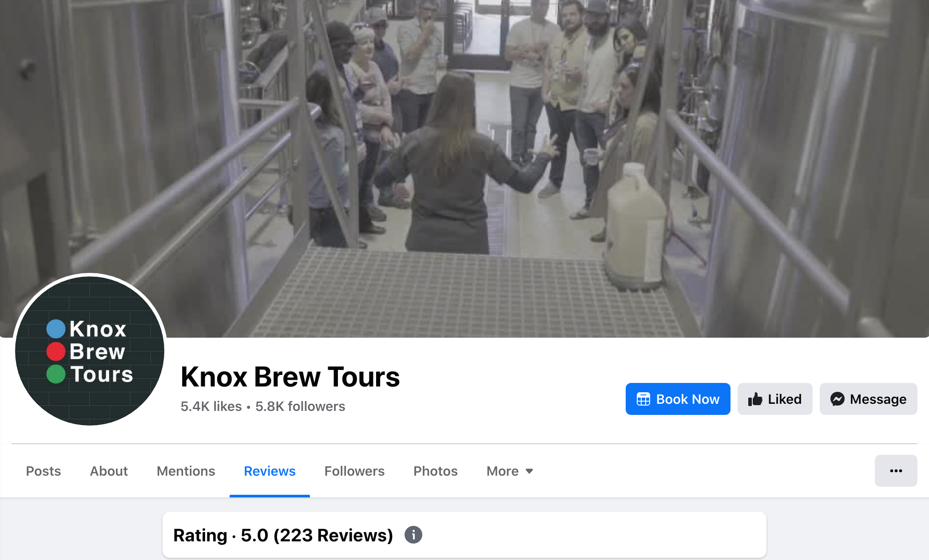
Task: Toggle the Liked button for this page
Action: (x=775, y=399)
